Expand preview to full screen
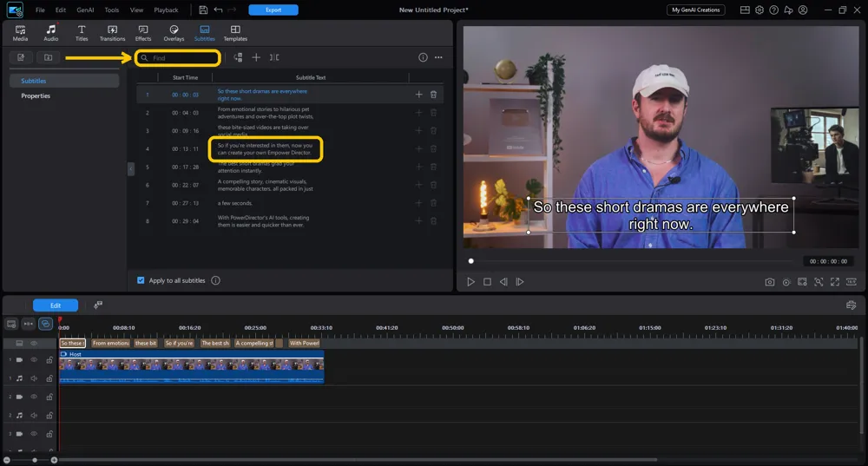This screenshot has width=868, height=466. pos(835,282)
